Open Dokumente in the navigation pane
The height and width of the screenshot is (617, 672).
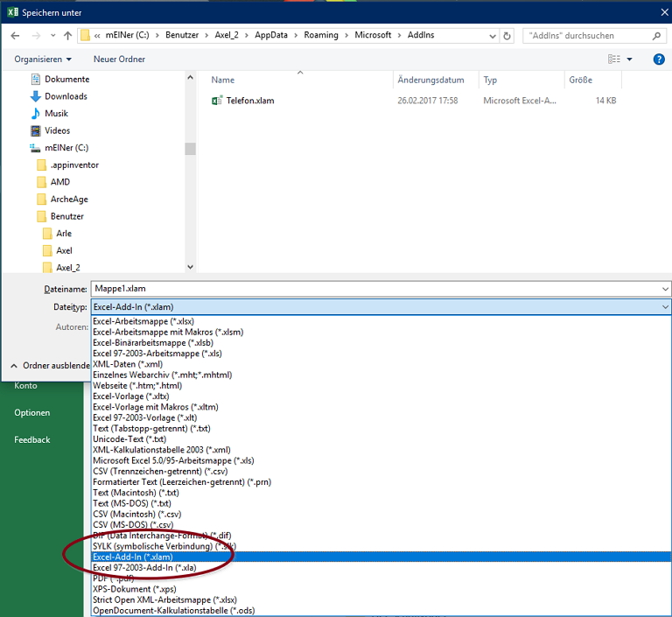pyautogui.click(x=67, y=80)
